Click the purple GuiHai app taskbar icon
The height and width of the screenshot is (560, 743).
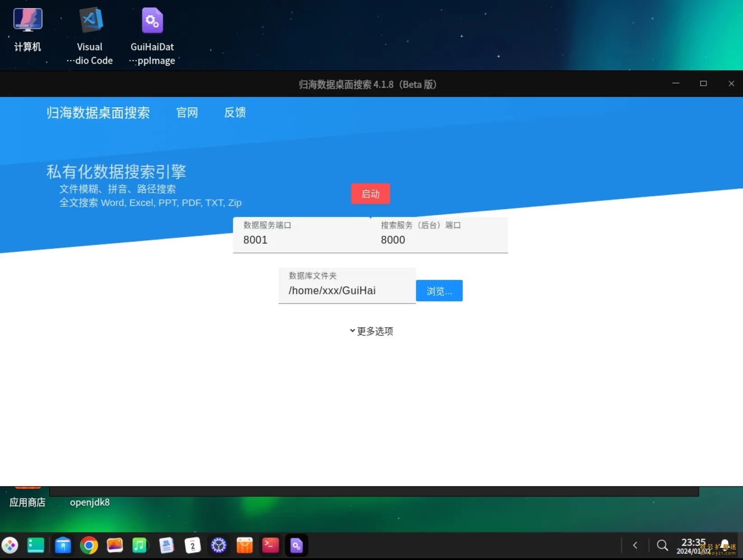[296, 546]
